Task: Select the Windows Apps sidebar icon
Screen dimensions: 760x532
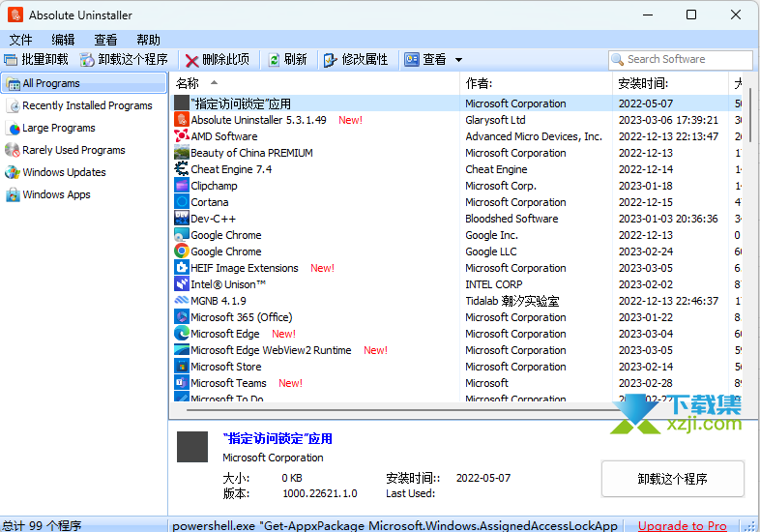Action: point(14,194)
